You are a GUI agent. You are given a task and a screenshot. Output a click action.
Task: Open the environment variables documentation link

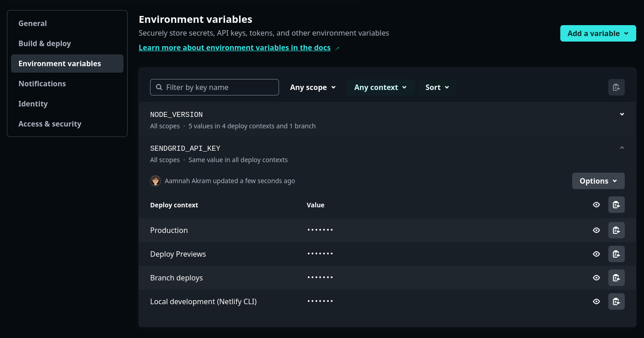pos(235,48)
